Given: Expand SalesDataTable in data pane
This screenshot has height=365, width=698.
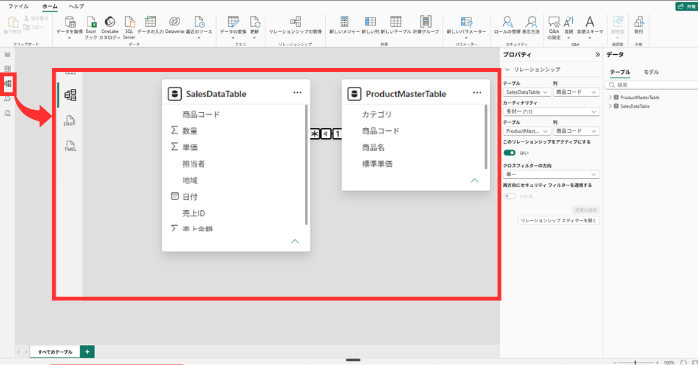Looking at the screenshot, I should [610, 106].
